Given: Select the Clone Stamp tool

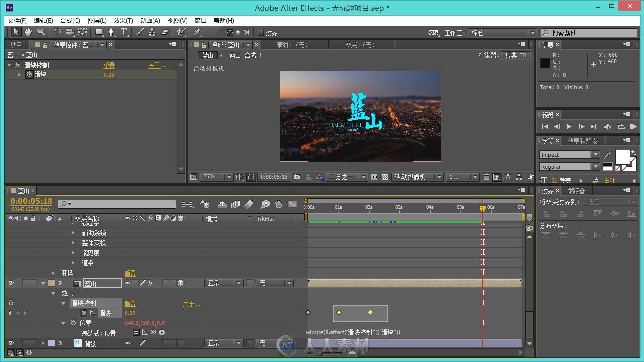Looking at the screenshot, I should point(152,32).
